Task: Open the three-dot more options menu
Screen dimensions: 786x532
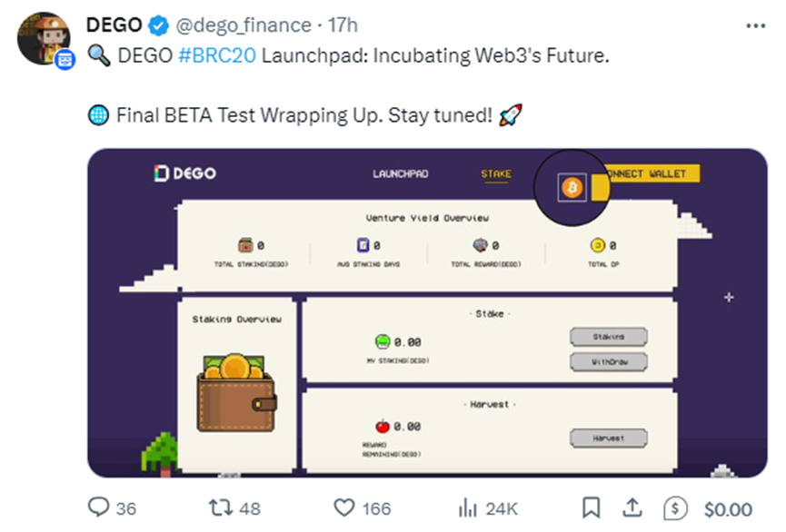Action: 755,26
